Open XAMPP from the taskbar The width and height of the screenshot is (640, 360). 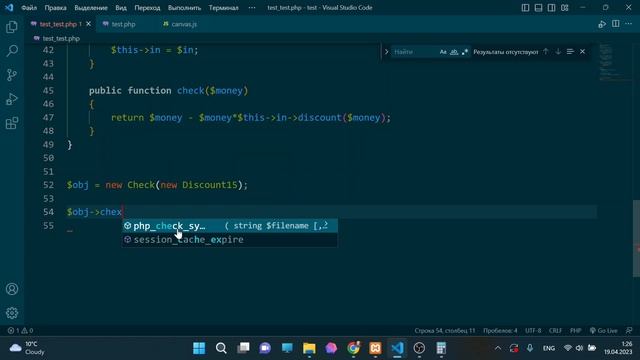tap(375, 348)
